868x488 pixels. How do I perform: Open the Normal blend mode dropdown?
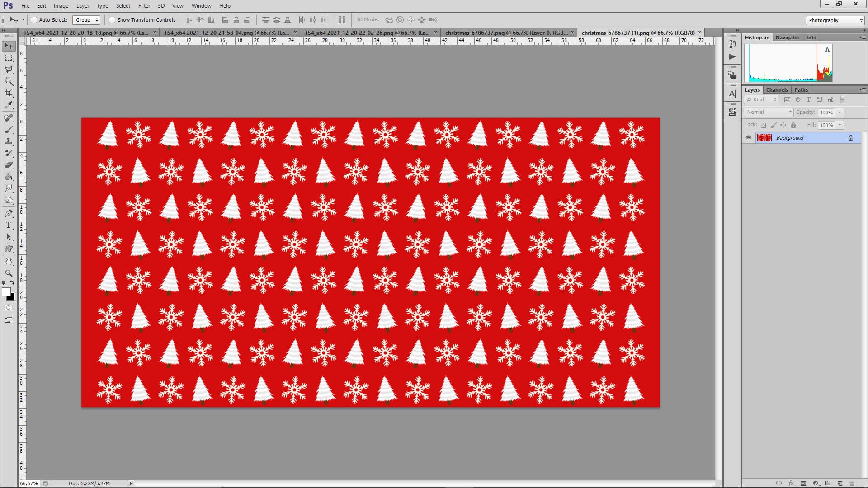[769, 112]
